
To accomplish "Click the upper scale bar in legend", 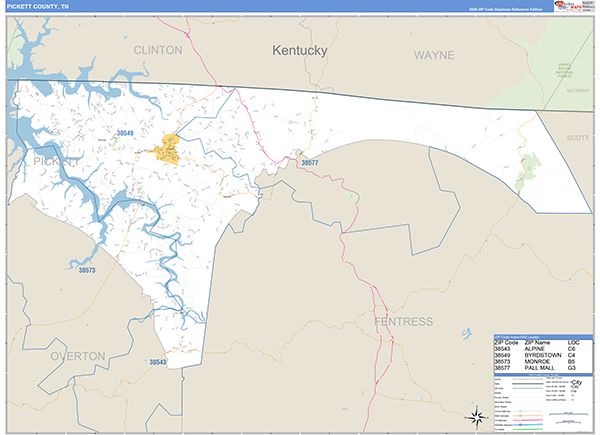I will pyautogui.click(x=568, y=414).
